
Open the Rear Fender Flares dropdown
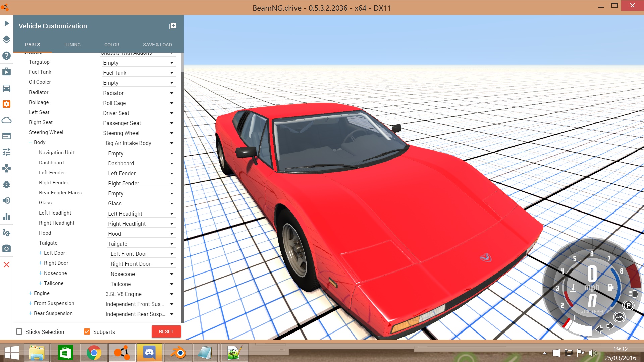[141, 193]
